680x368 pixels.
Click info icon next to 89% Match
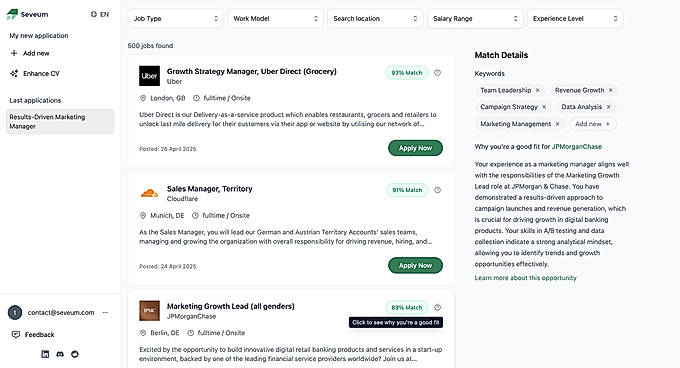(438, 307)
